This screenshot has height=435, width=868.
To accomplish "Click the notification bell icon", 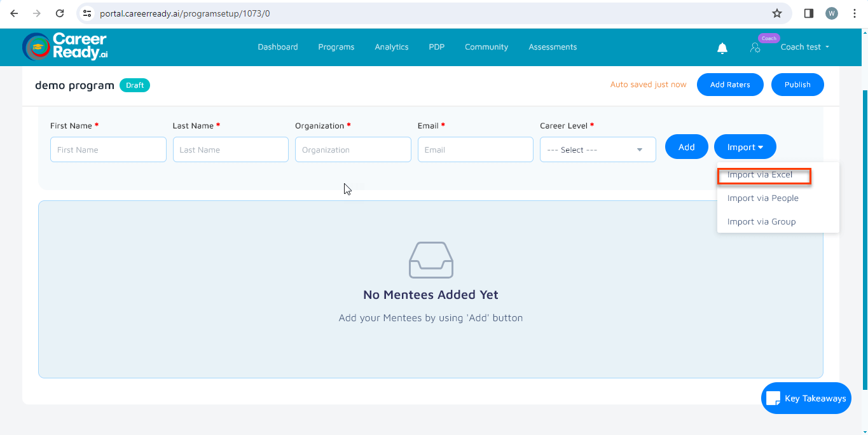I will tap(722, 48).
